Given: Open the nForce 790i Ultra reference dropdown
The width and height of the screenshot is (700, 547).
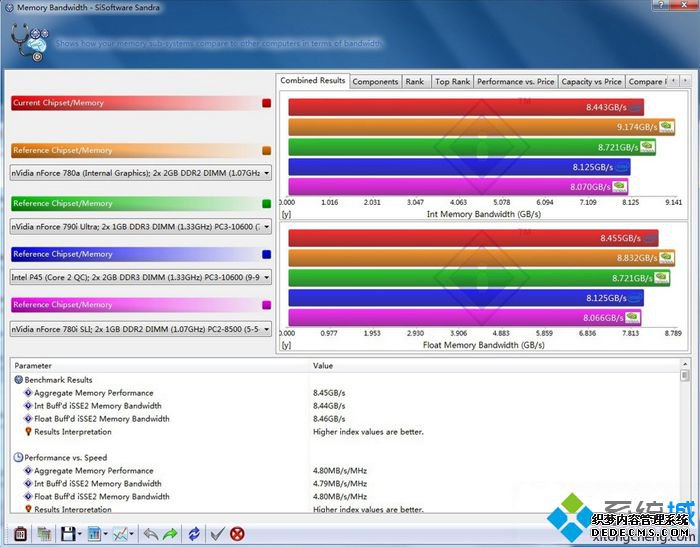Looking at the screenshot, I should [x=141, y=226].
